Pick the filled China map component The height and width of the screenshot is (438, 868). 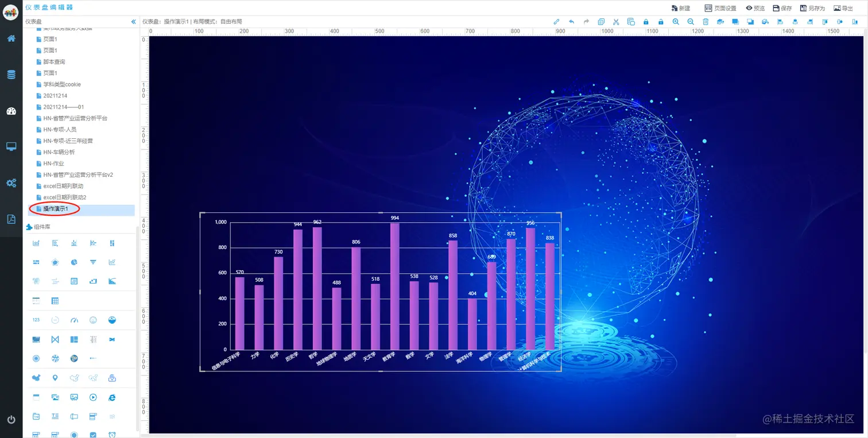(x=36, y=378)
